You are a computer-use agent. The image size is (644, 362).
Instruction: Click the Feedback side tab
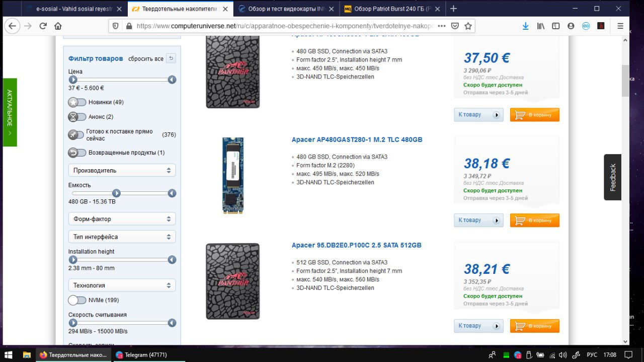[612, 177]
